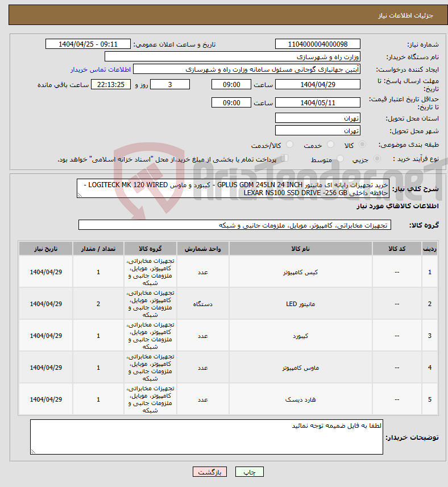Click the announcement date field 1404/04/25 - 09:11

(x=88, y=44)
